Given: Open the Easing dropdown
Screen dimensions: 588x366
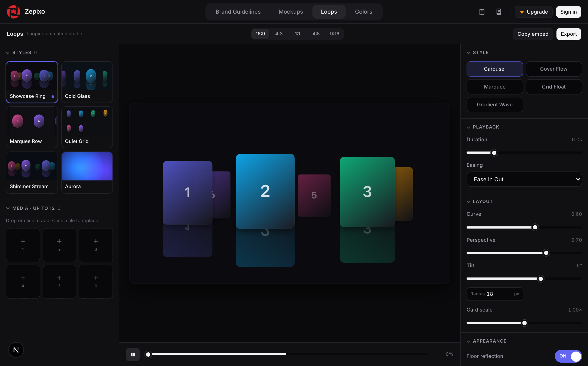Looking at the screenshot, I should (524, 179).
